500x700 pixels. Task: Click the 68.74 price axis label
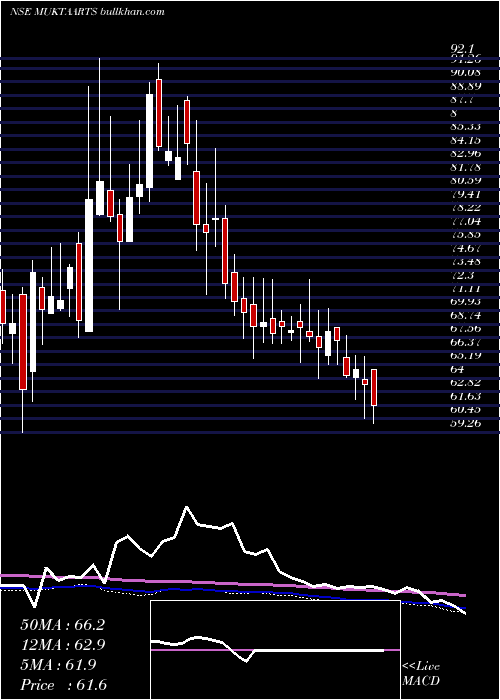(465, 315)
